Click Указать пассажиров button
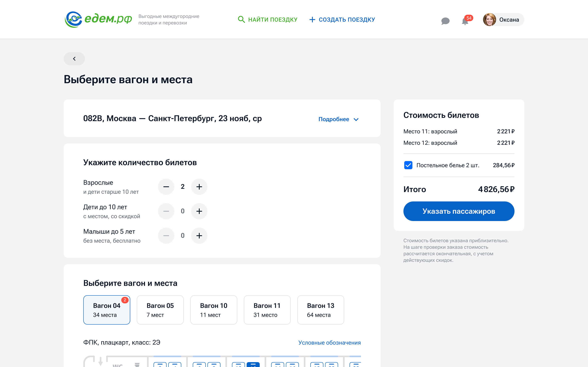Image resolution: width=588 pixels, height=367 pixels. click(x=459, y=211)
